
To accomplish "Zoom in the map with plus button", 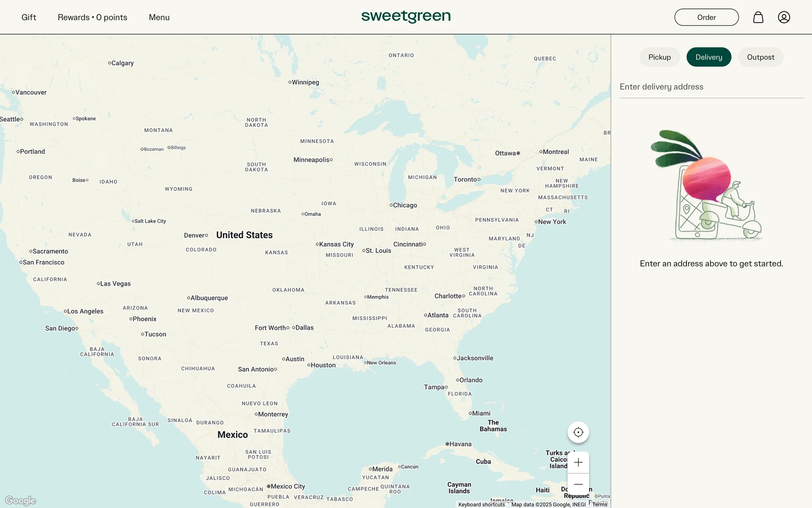I will (578, 462).
